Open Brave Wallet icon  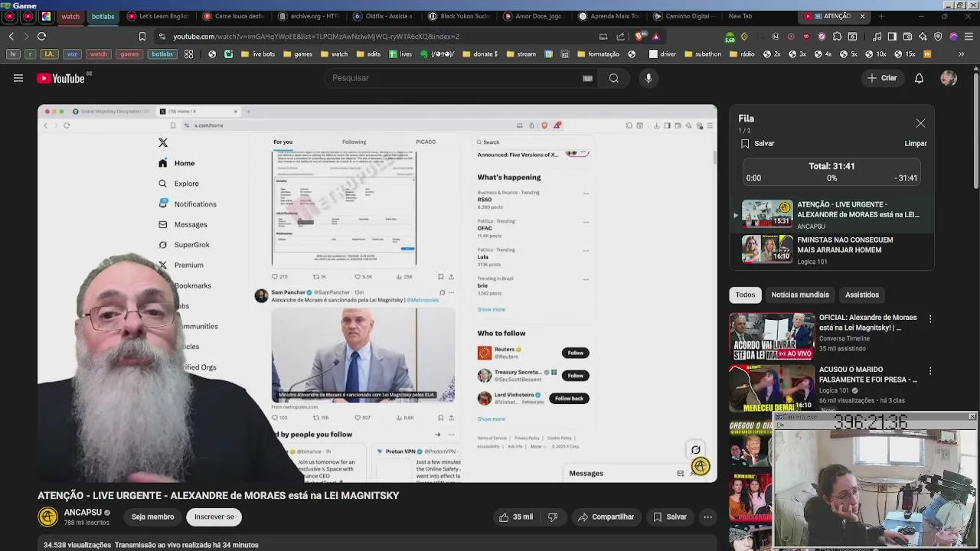point(908,36)
